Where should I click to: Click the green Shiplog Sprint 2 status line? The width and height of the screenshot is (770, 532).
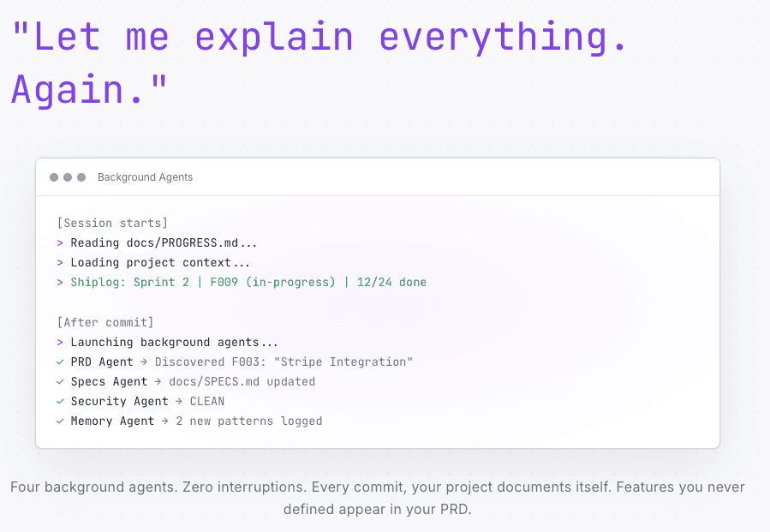tap(248, 283)
